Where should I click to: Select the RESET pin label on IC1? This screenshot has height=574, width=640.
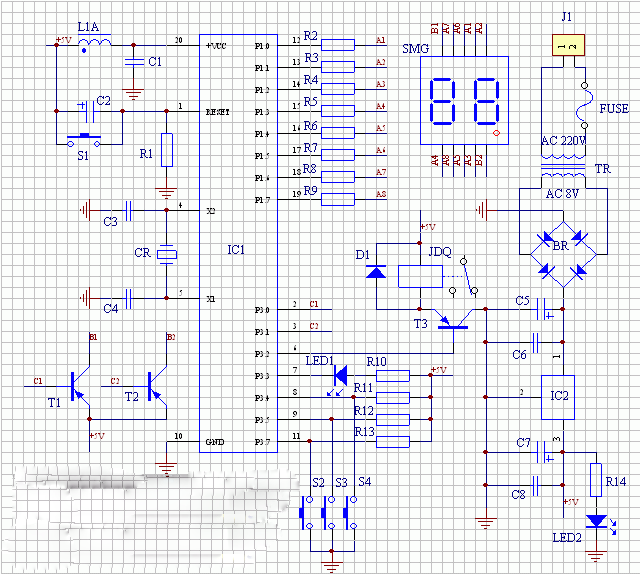218,112
